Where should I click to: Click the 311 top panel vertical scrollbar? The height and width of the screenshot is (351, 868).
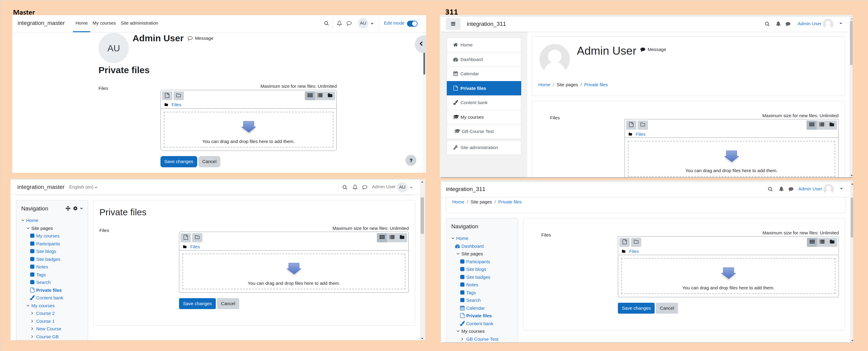tap(851, 43)
